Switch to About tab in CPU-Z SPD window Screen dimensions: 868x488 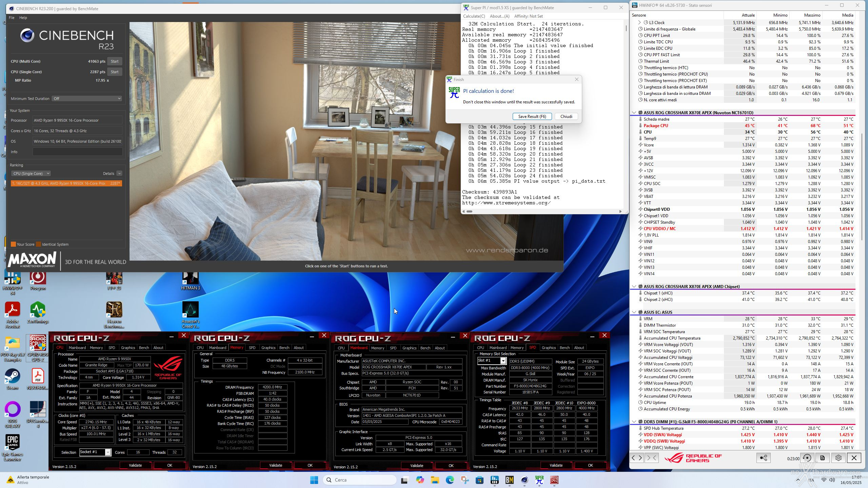click(579, 348)
